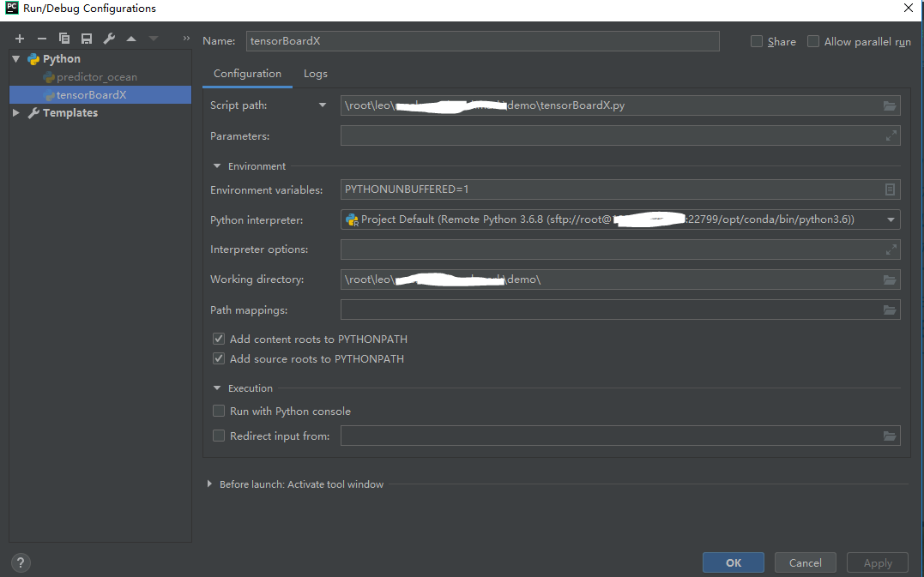Save configuration floppy disk icon

click(x=87, y=39)
